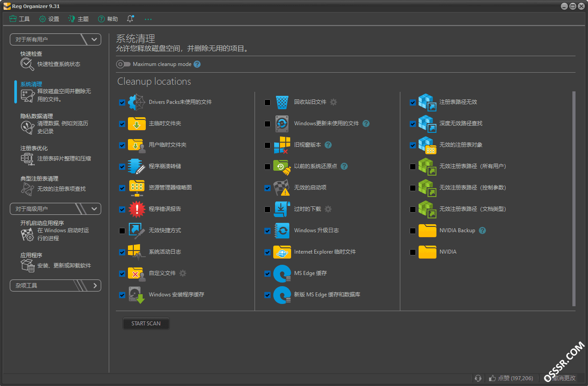Check the invalid registry paths all users checkbox

coord(413,166)
